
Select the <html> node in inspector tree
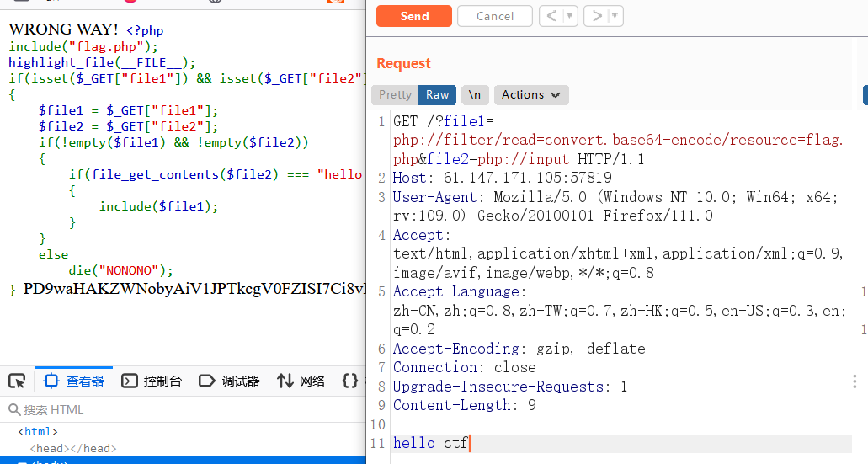38,431
